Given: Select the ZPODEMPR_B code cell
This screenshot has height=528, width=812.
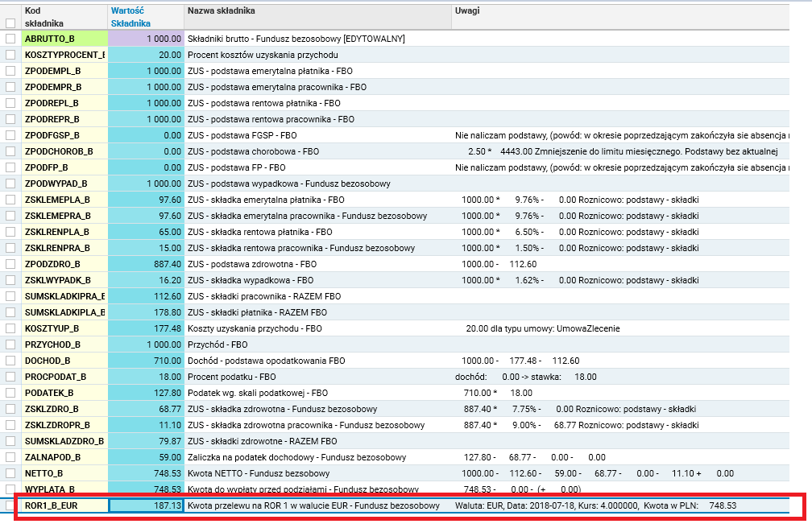Looking at the screenshot, I should (64, 87).
